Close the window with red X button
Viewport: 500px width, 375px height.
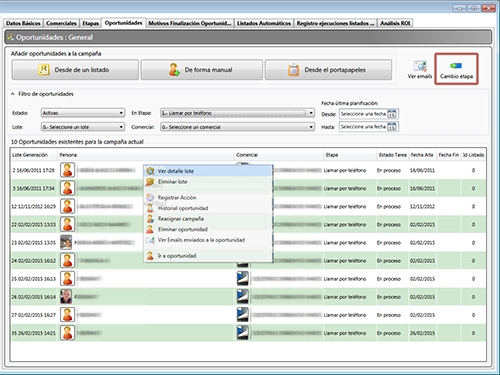click(489, 8)
